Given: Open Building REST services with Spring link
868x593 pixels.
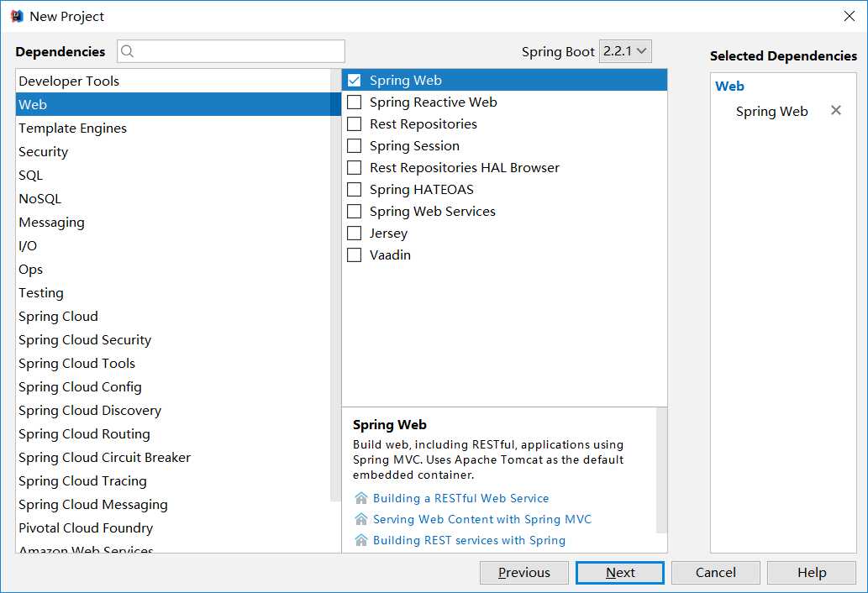Looking at the screenshot, I should coord(469,540).
